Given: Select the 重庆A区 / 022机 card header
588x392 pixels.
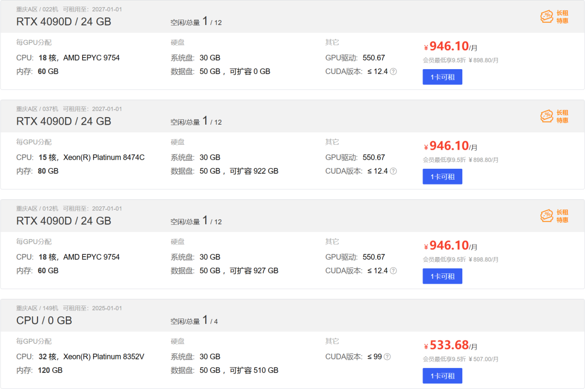Looking at the screenshot, I should (292, 16).
